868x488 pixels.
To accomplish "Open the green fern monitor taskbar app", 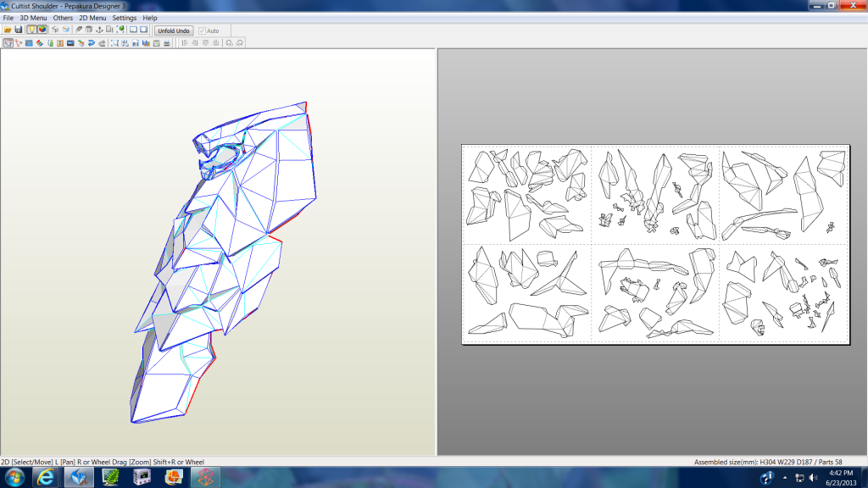I will click(111, 478).
